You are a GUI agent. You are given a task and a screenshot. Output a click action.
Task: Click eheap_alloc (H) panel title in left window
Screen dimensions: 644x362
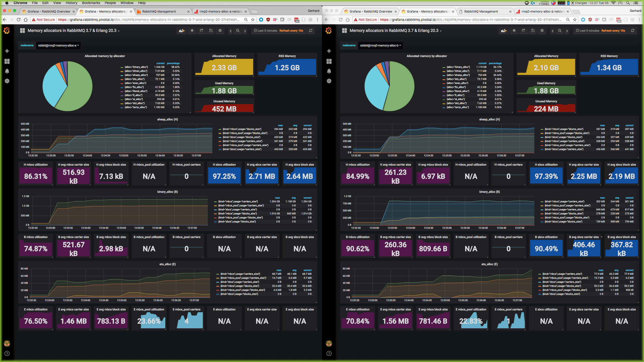(168, 119)
